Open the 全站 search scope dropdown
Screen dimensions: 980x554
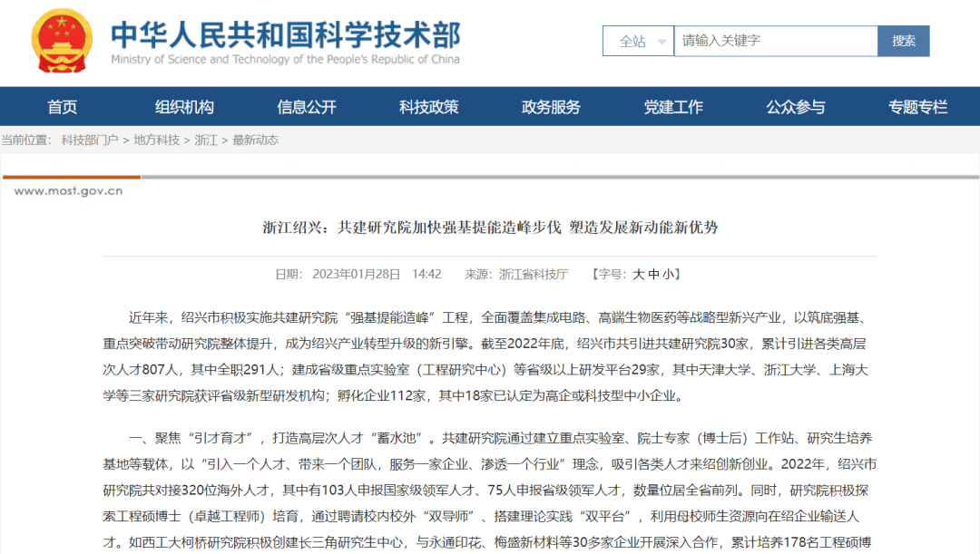tap(638, 41)
